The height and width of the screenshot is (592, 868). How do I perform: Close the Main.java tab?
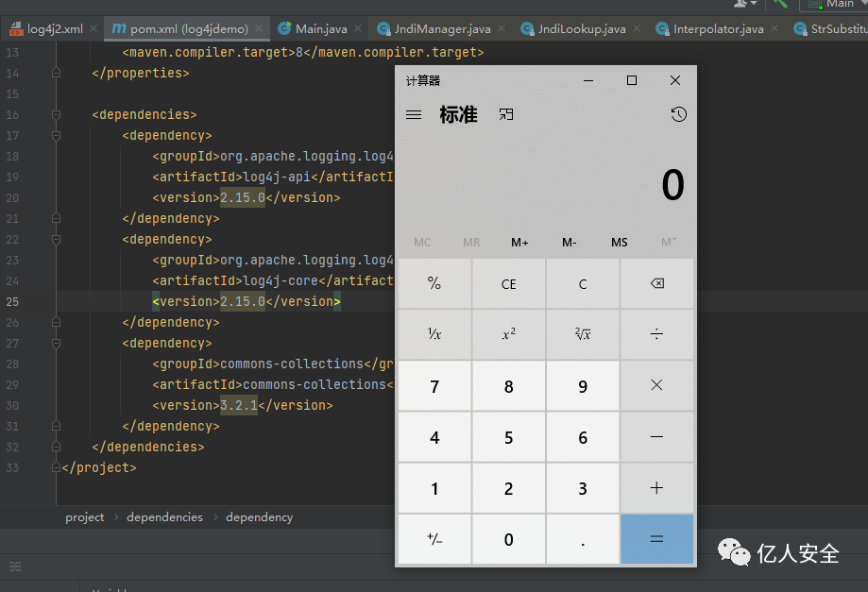(x=358, y=28)
